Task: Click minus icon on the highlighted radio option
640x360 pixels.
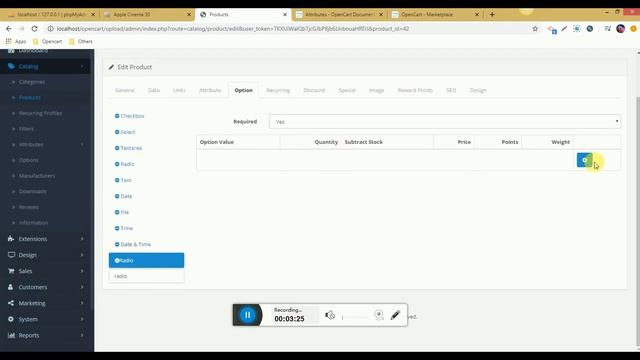Action: click(x=117, y=260)
